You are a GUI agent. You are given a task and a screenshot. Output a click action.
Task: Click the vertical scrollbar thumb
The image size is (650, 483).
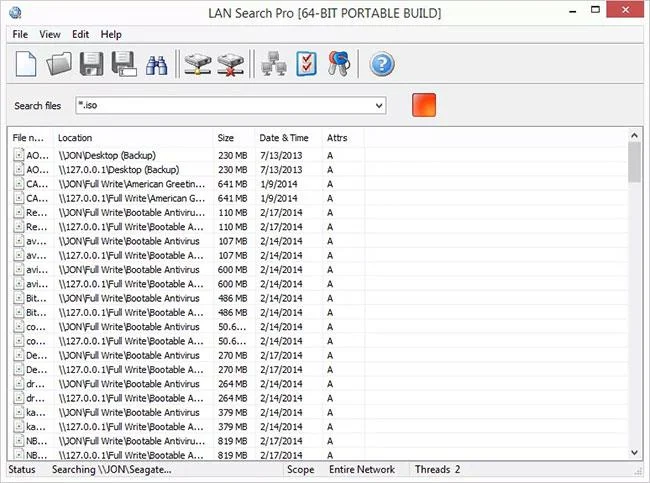point(634,162)
